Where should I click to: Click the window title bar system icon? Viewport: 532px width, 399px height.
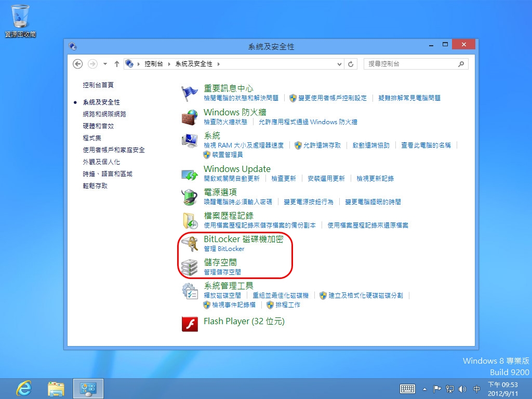[x=73, y=46]
